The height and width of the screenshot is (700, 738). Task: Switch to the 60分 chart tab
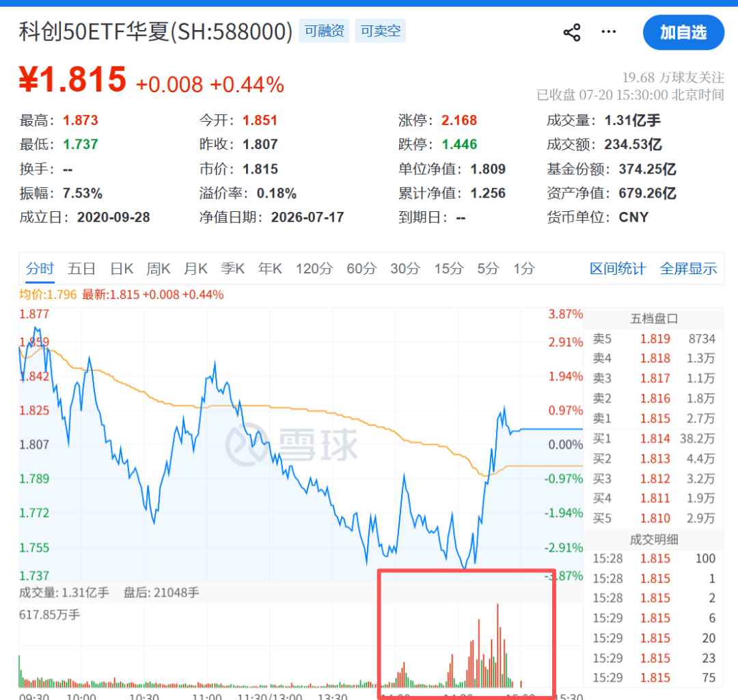click(361, 269)
